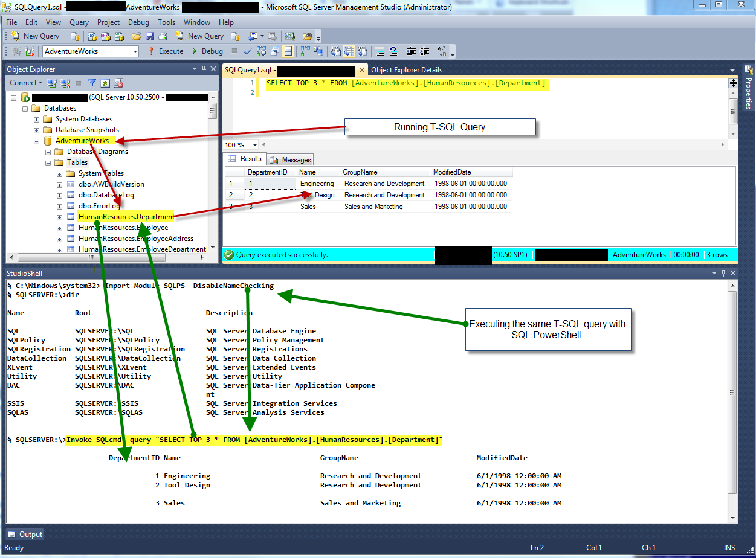The width and height of the screenshot is (756, 558).
Task: Click the Object Explorer horizontal scrollbar thumb
Action: point(91,257)
